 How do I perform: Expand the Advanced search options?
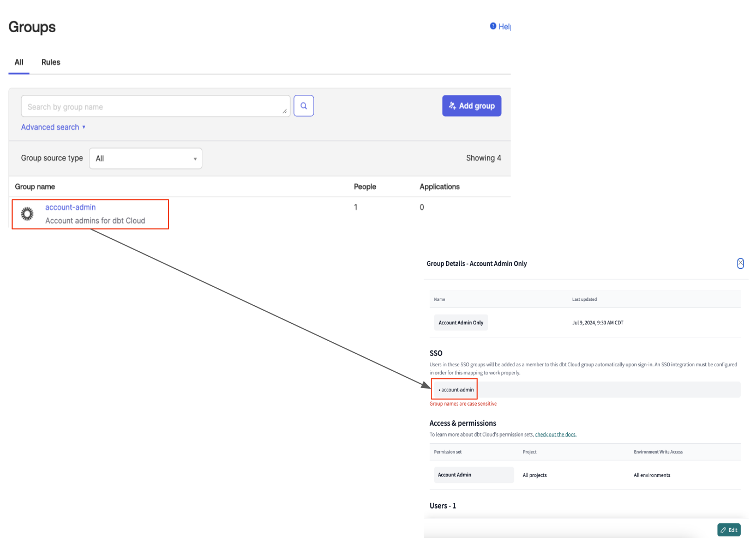click(53, 126)
